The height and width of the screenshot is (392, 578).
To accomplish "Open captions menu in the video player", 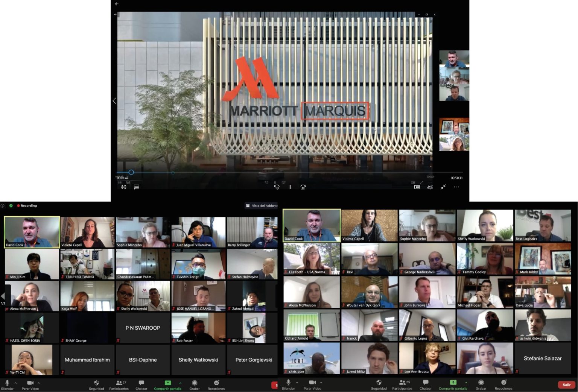I will click(137, 187).
